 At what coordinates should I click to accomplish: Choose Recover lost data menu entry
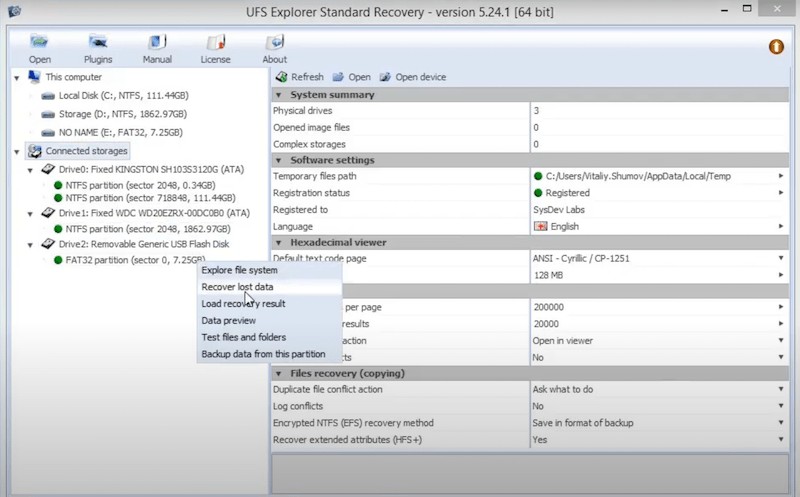click(x=269, y=287)
